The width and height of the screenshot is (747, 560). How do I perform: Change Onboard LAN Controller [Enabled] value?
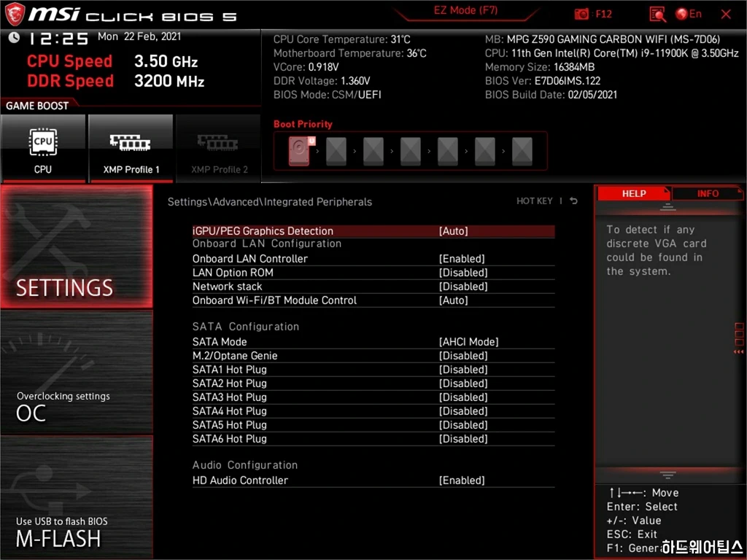(x=462, y=259)
